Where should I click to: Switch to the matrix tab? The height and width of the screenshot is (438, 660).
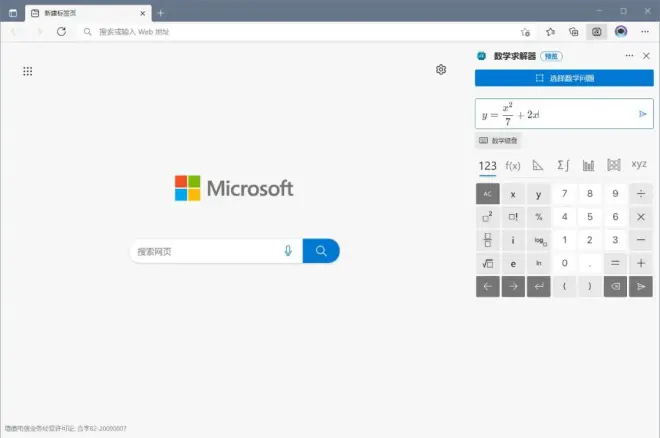click(614, 165)
